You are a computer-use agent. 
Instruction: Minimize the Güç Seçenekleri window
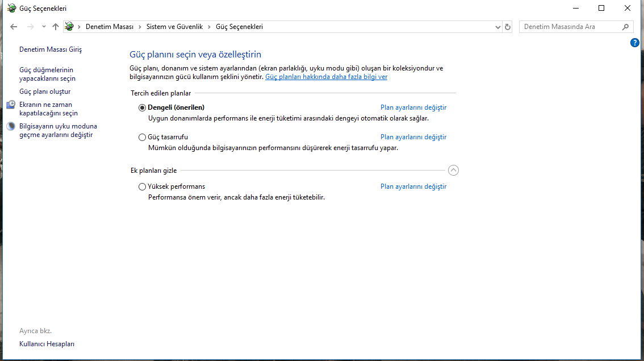576,8
